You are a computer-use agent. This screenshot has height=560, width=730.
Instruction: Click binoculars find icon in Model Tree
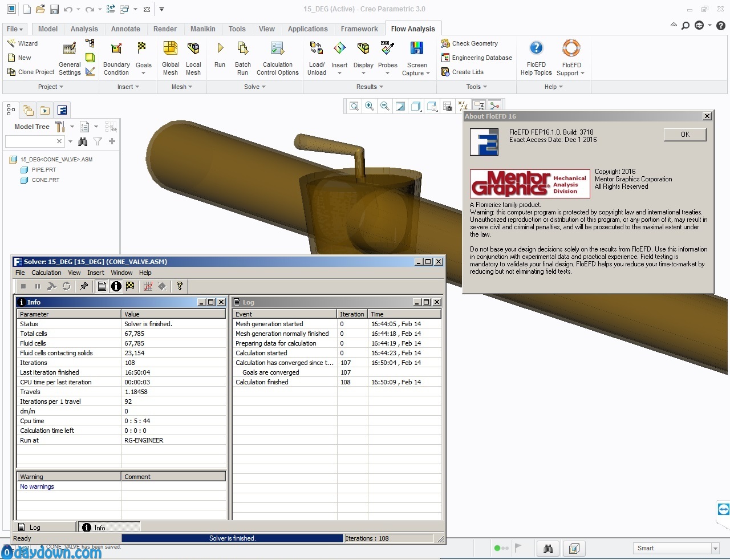(83, 141)
